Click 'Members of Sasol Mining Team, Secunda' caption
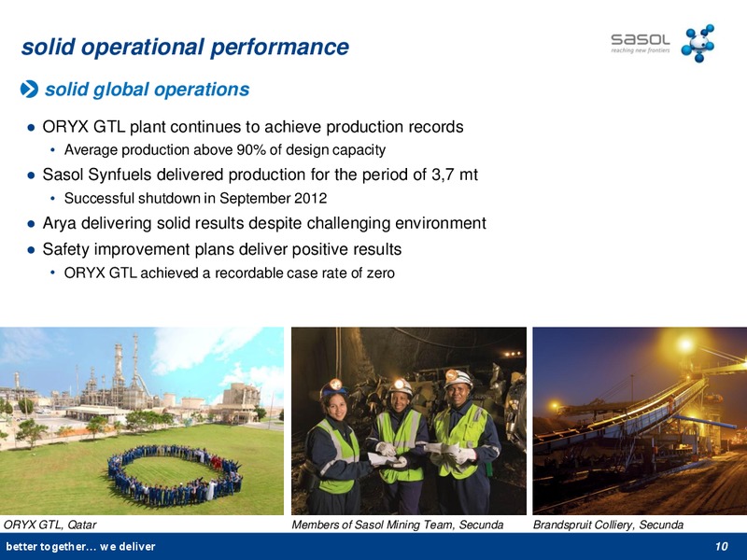 (x=398, y=525)
